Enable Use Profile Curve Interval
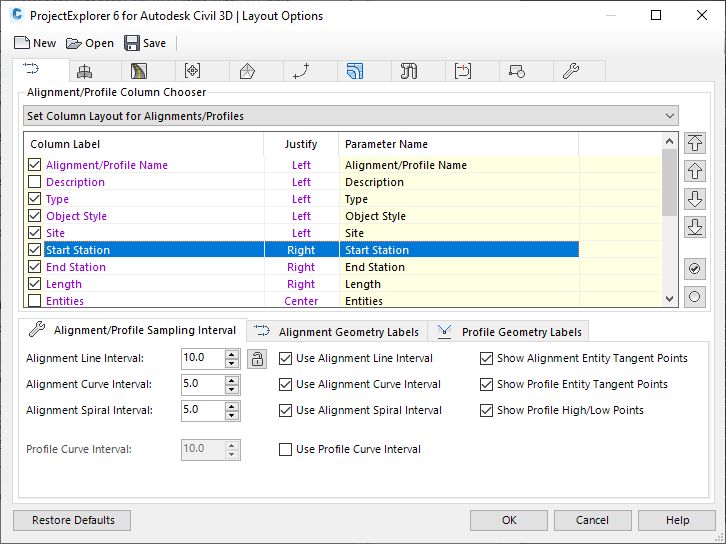This screenshot has height=544, width=726. click(x=286, y=449)
